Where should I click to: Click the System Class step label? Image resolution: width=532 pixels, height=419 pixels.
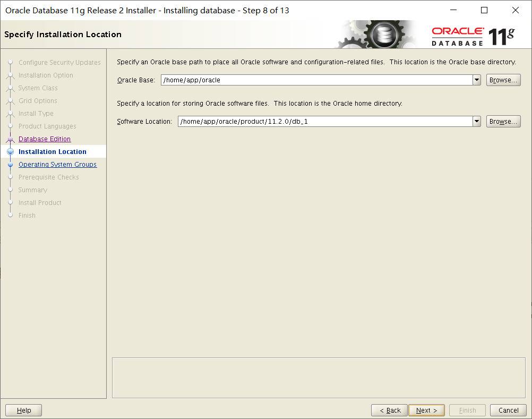(38, 88)
